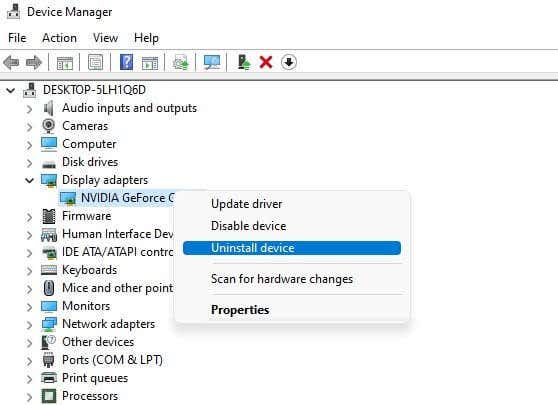
Task: Select the NVIDIA GeForce display adapter
Action: point(127,198)
